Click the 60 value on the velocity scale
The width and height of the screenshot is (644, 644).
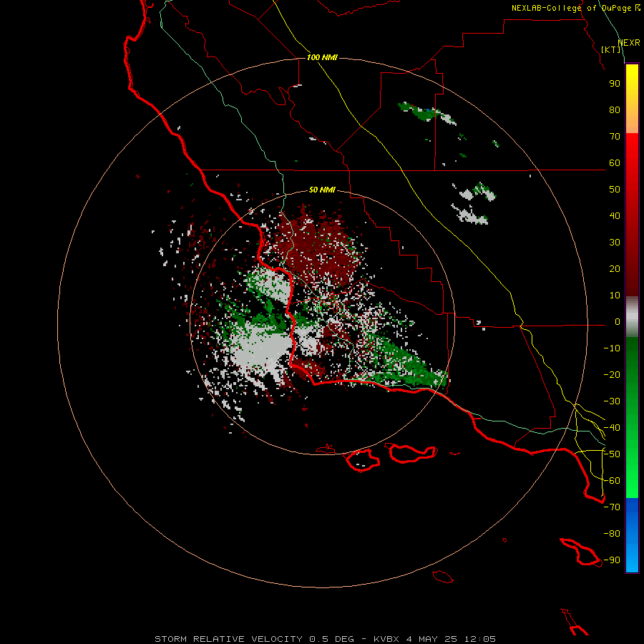coord(615,162)
